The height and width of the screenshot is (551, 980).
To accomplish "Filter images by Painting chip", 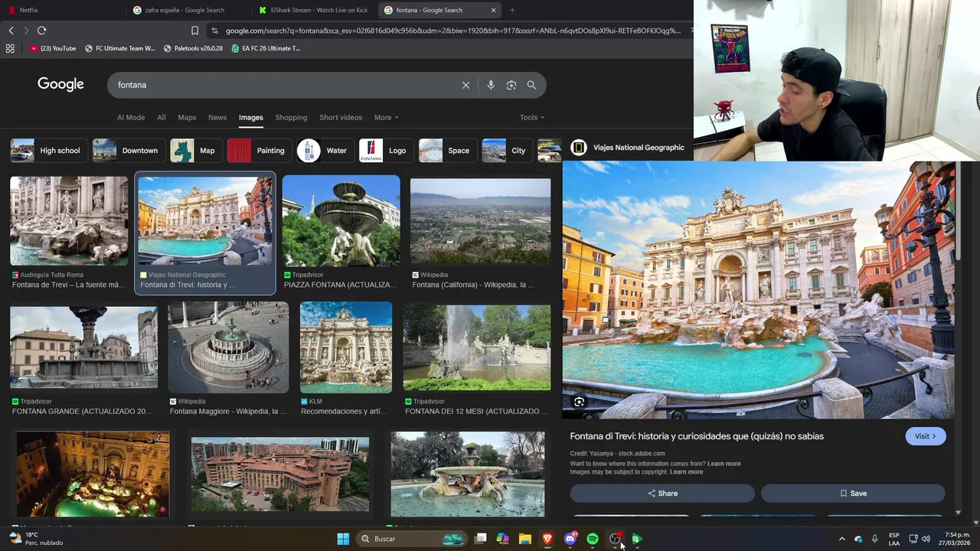I will pyautogui.click(x=260, y=151).
